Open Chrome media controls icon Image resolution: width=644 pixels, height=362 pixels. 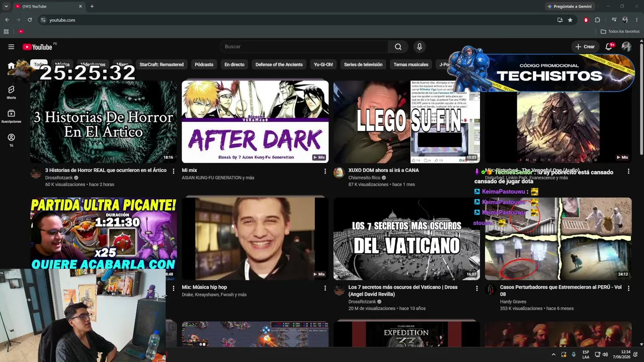pyautogui.click(x=614, y=20)
